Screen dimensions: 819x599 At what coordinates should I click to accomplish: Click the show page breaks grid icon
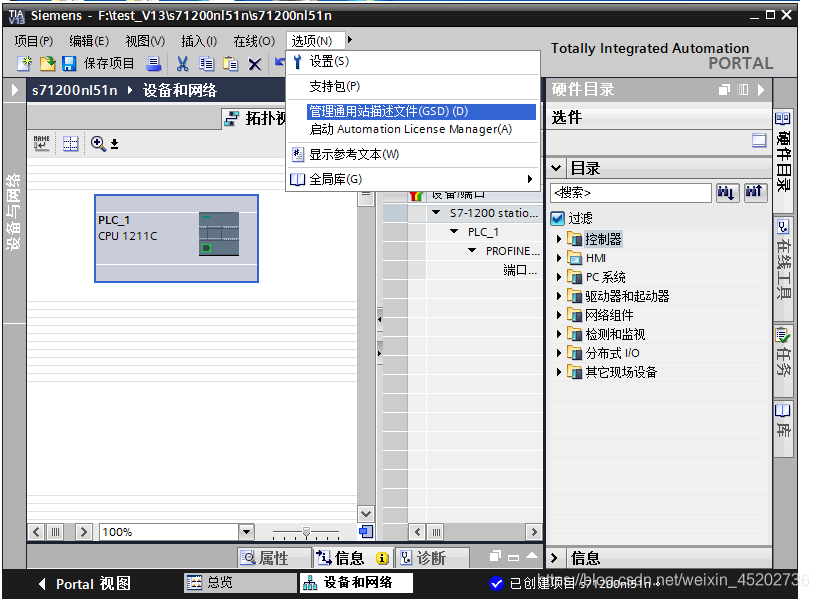click(70, 143)
